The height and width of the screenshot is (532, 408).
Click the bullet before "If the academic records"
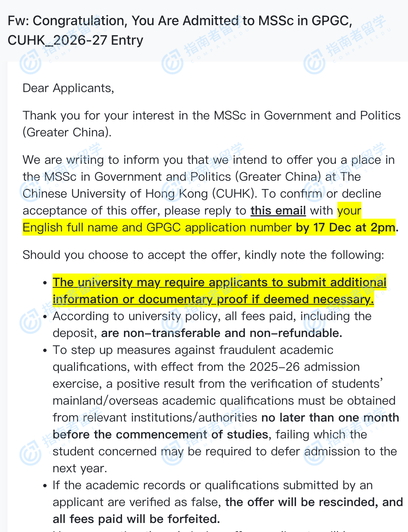click(x=45, y=486)
